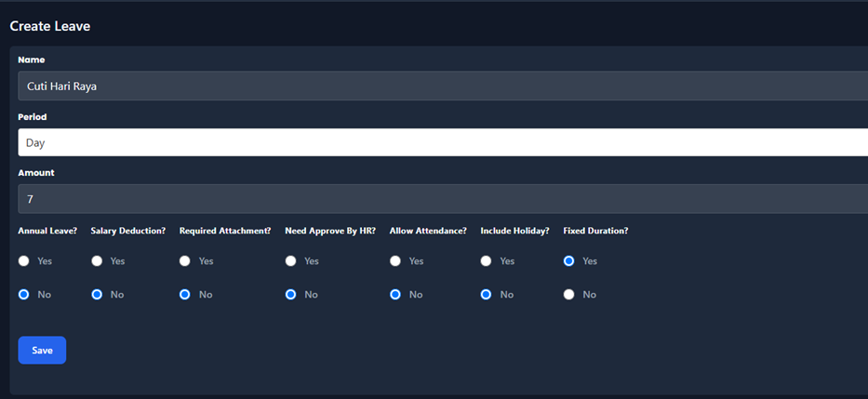868x399 pixels.
Task: Select Yes for Annual Leave
Action: 24,260
